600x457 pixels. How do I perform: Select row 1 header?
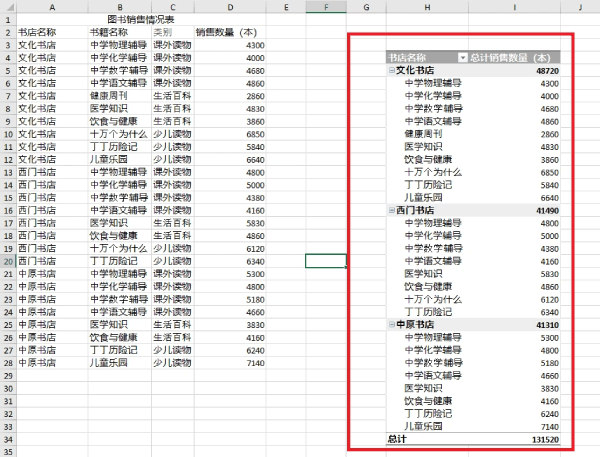[x=8, y=20]
